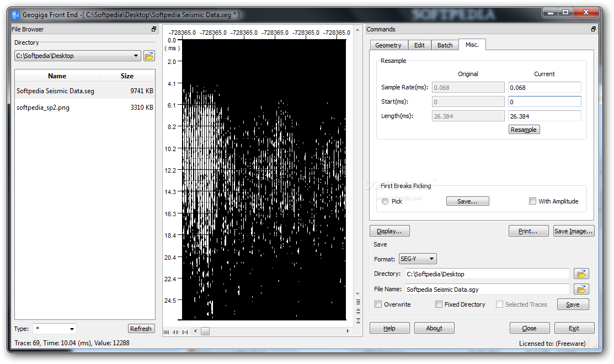Enable With Amplitude checkbox
614x364 pixels.
(x=532, y=201)
